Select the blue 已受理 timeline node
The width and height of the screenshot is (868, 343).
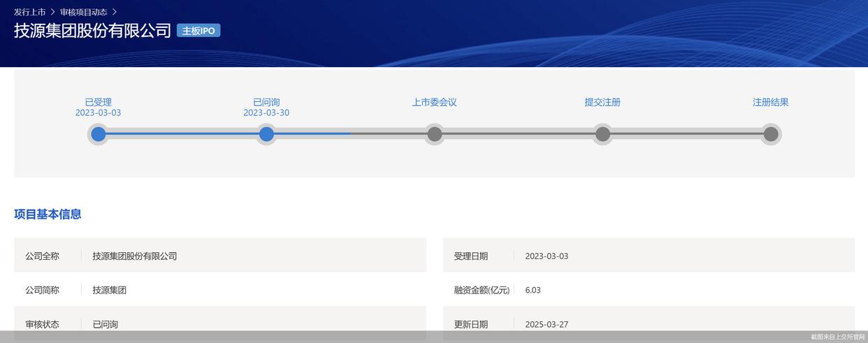(99, 134)
